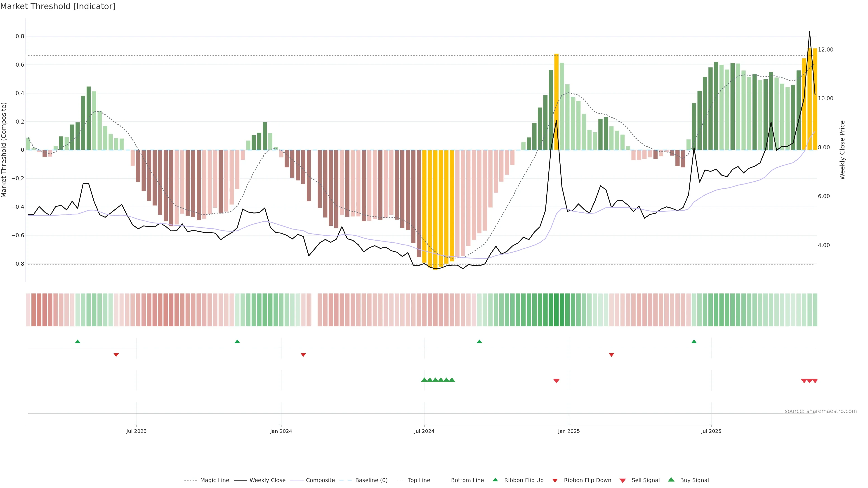868x488 pixels.
Task: Click Ribbon Flip Up legend marker
Action: [x=495, y=480]
